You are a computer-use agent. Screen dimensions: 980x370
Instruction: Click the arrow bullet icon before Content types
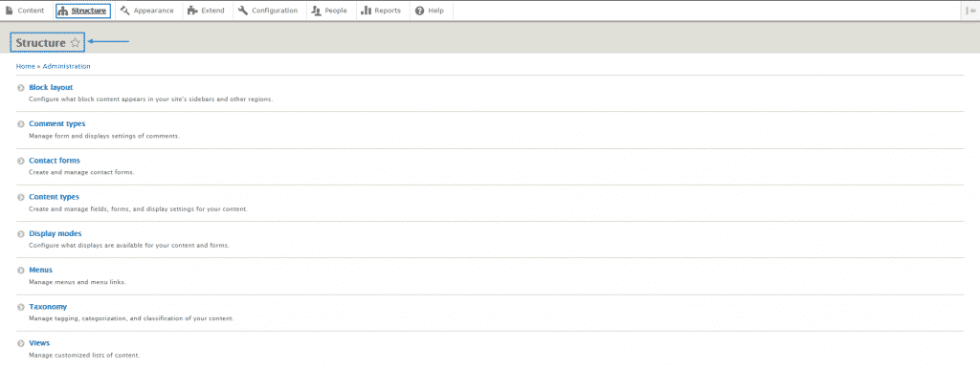21,197
